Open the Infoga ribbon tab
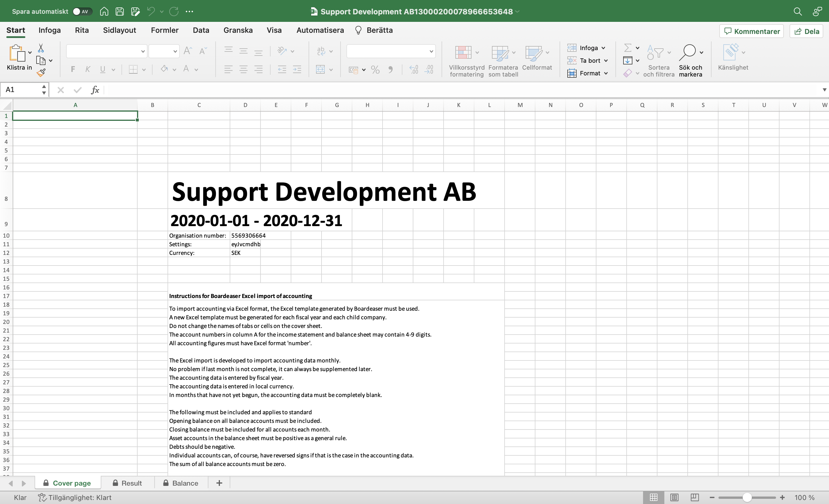The width and height of the screenshot is (829, 504). [50, 30]
